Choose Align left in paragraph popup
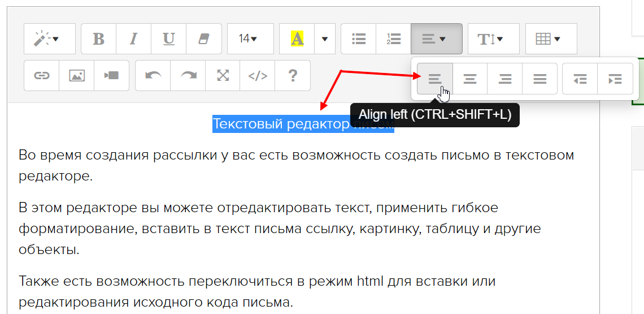 (434, 79)
